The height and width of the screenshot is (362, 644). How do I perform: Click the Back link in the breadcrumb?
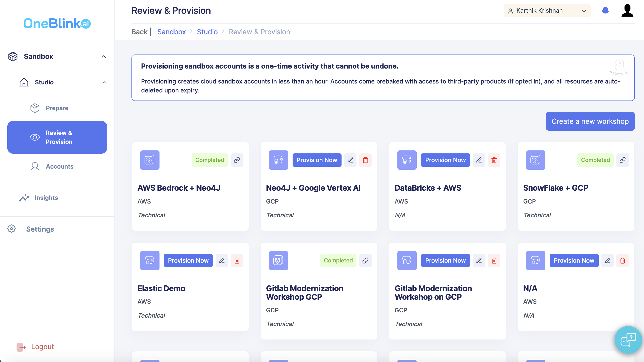pos(140,32)
